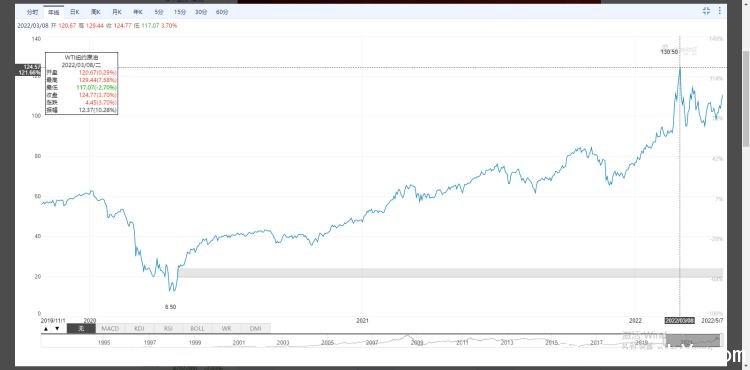Open the three-dot more options menu

tap(719, 11)
